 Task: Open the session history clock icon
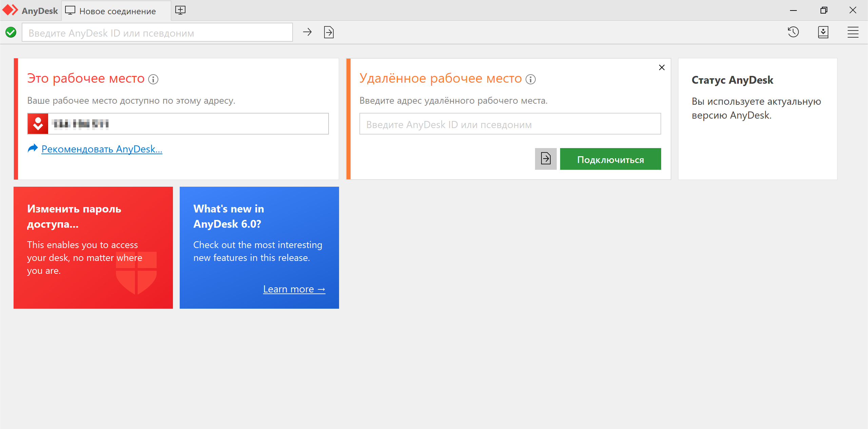pos(793,32)
